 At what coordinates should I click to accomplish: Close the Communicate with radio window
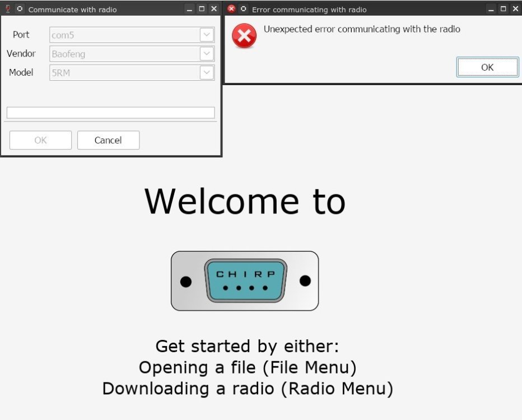coord(213,9)
